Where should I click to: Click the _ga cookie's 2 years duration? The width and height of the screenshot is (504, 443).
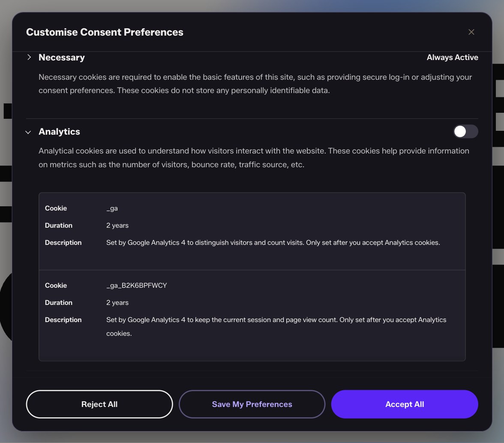pos(117,226)
